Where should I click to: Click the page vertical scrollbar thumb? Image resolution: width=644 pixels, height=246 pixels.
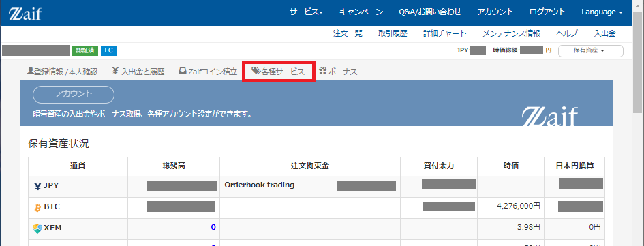click(638, 61)
